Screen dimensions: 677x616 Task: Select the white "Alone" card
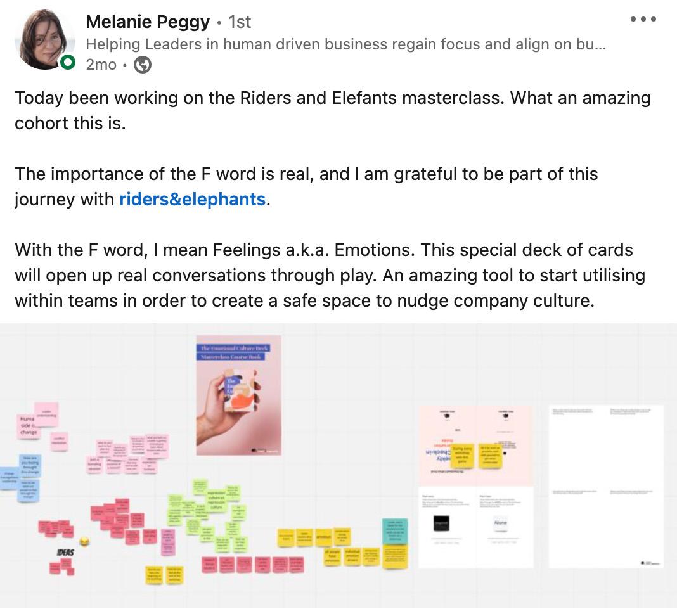click(x=501, y=523)
